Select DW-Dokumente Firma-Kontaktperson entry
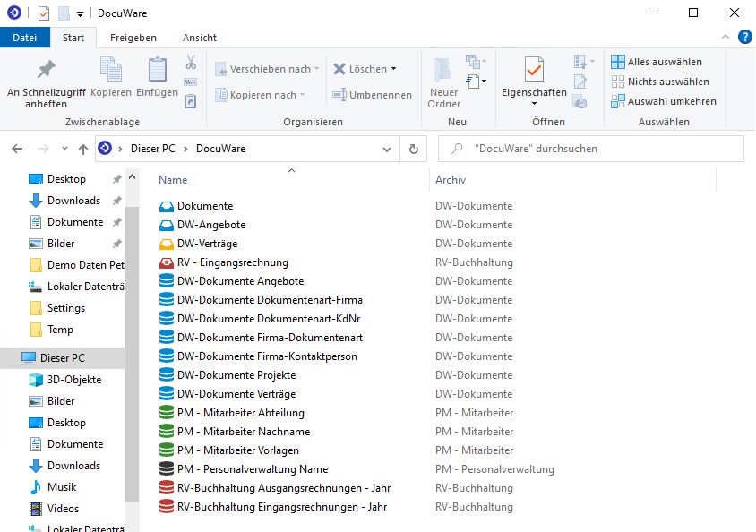The height and width of the screenshot is (532, 756). [267, 356]
